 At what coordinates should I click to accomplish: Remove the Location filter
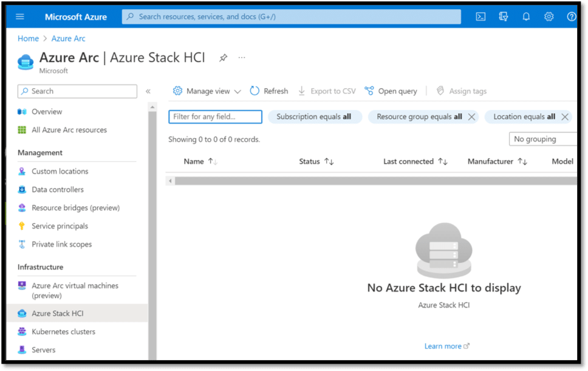(565, 117)
